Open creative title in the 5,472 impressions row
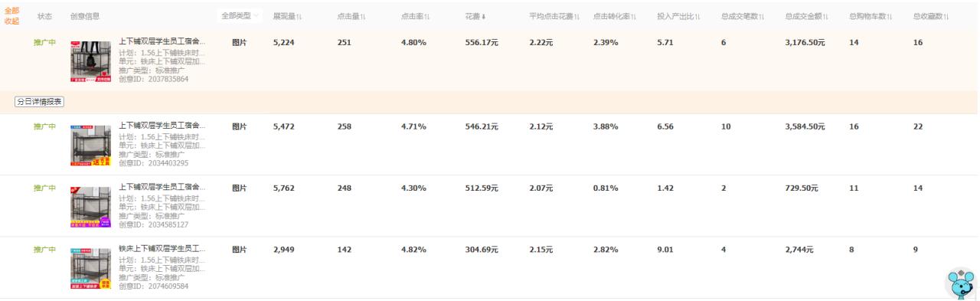Screen dimensions: 980x301 tap(162, 125)
